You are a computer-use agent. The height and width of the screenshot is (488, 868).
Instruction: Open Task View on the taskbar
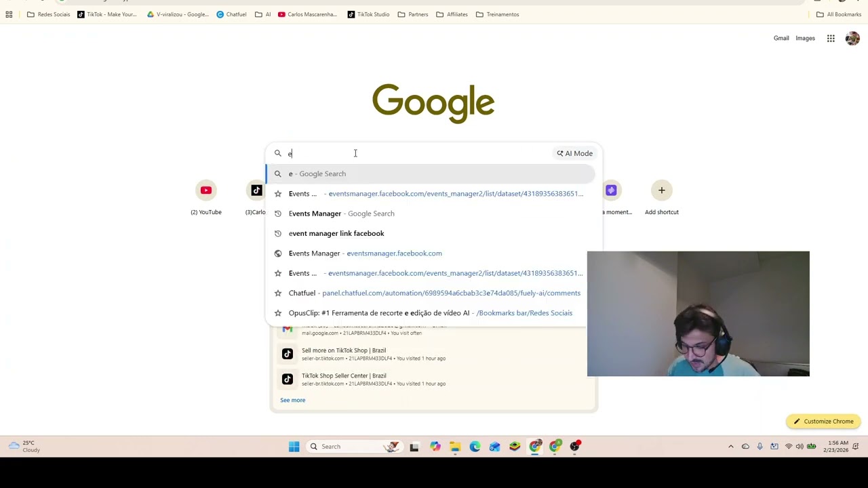pos(414,447)
